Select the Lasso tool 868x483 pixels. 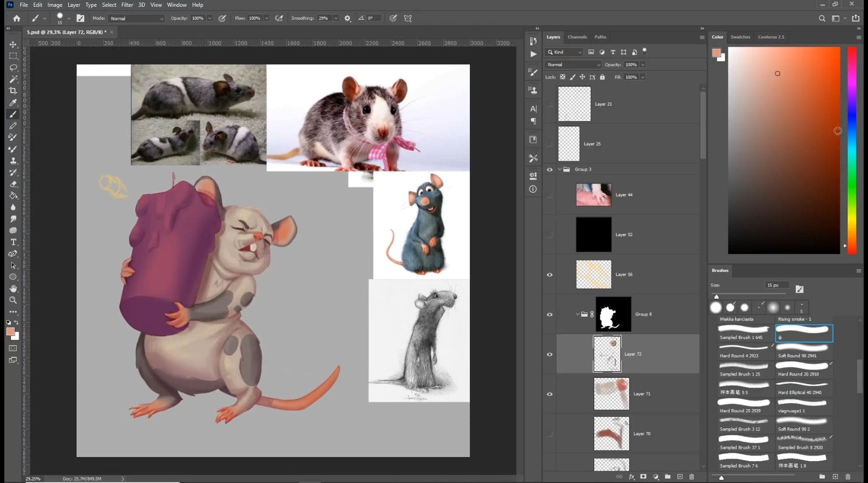[13, 68]
